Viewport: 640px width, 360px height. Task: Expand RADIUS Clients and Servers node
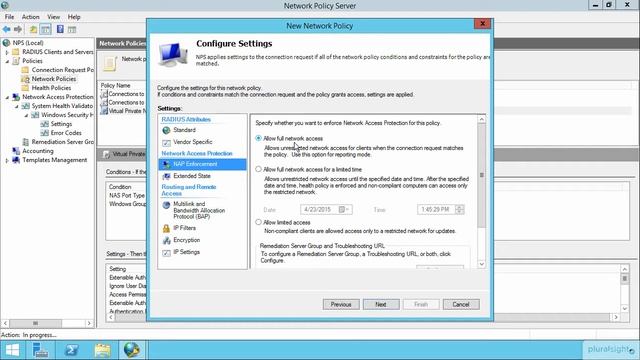coord(7,52)
